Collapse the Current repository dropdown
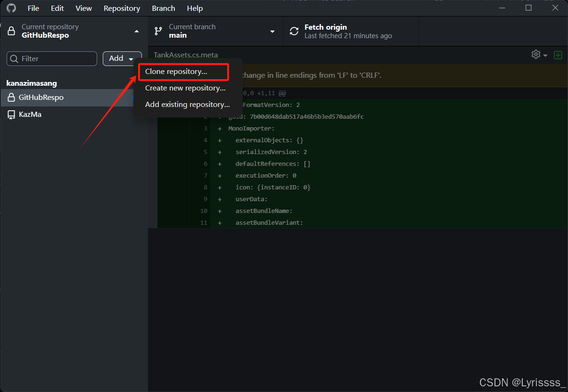 tap(137, 32)
